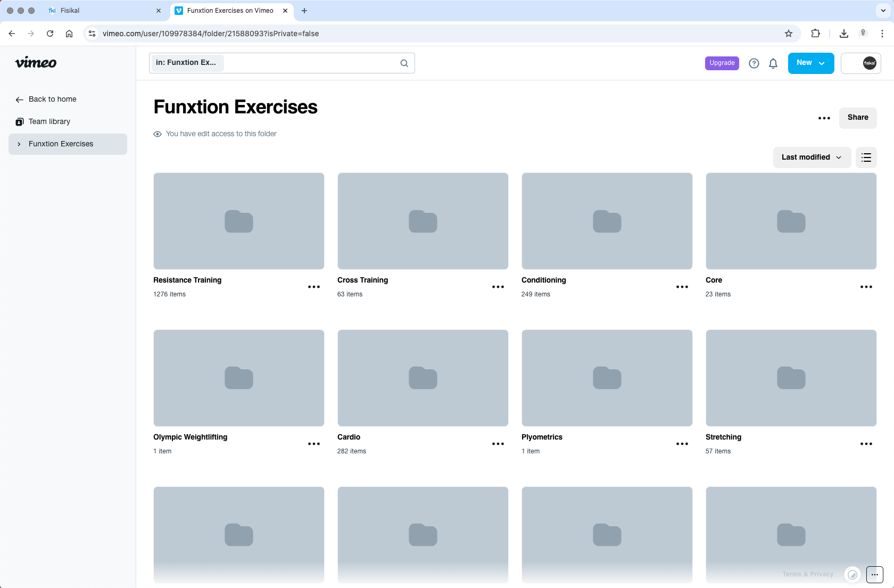
Task: Click the site info icon in address bar
Action: pos(92,34)
